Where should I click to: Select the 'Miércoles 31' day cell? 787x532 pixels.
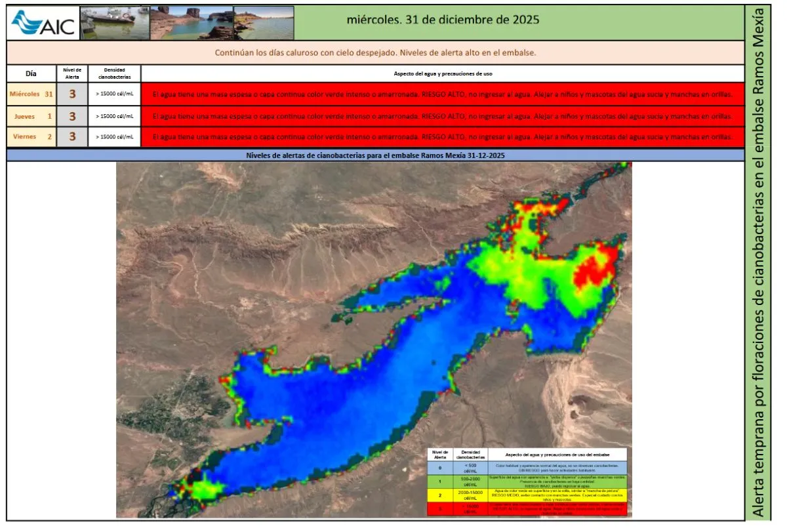coord(31,94)
